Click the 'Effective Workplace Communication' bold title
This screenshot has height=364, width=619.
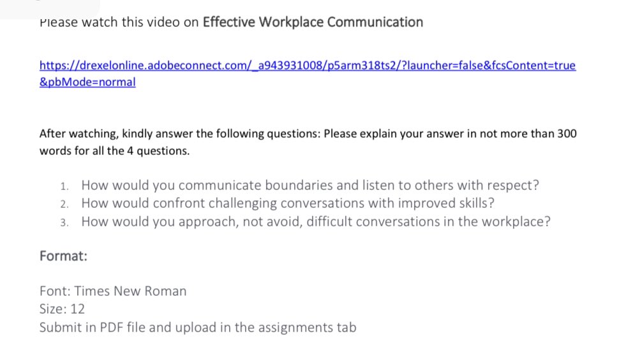pyautogui.click(x=313, y=22)
